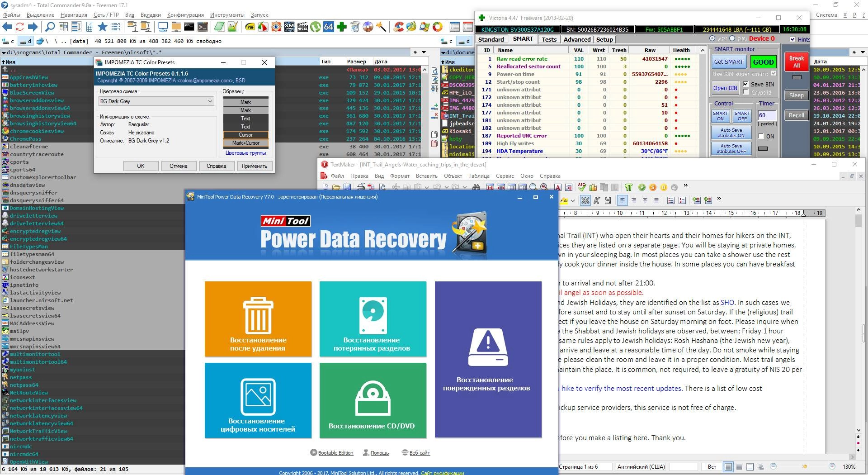Apply centered alignment in TextMaker
This screenshot has width=868, height=475.
tap(645, 200)
